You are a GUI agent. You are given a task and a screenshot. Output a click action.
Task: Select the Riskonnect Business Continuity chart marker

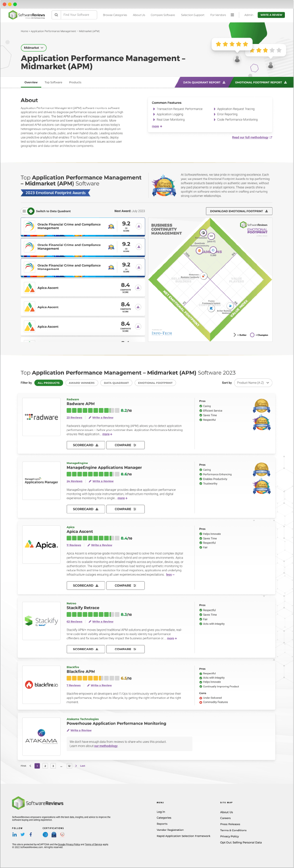204,275
